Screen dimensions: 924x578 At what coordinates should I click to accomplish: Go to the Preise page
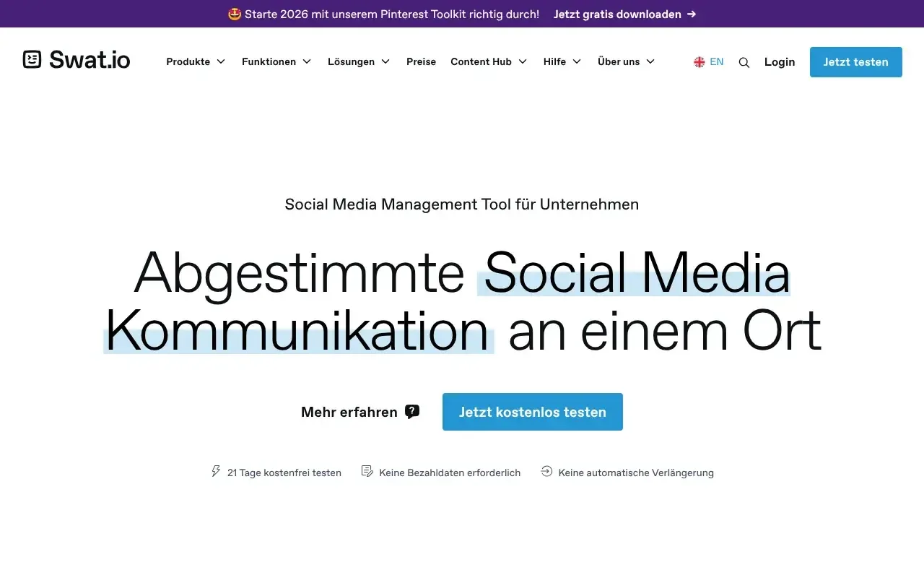(x=421, y=62)
